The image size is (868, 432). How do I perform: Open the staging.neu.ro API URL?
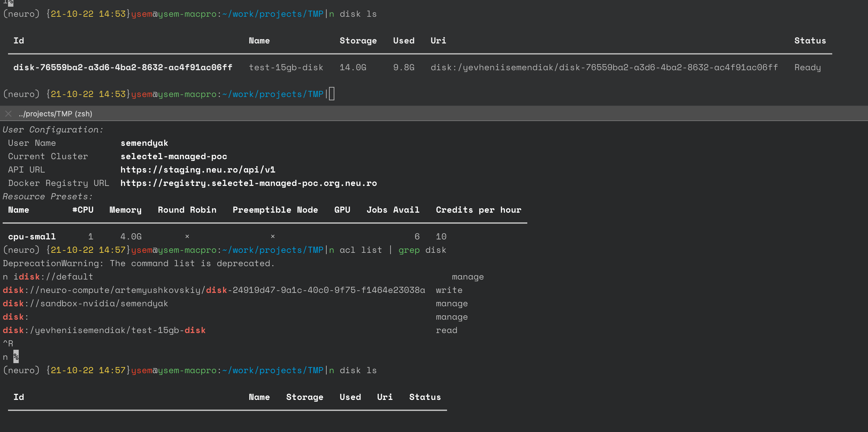[198, 170]
